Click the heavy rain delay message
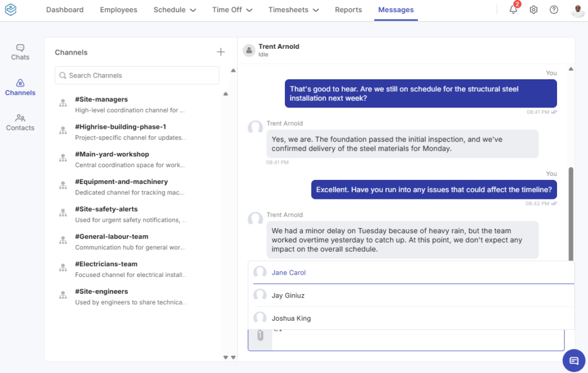 coord(403,240)
